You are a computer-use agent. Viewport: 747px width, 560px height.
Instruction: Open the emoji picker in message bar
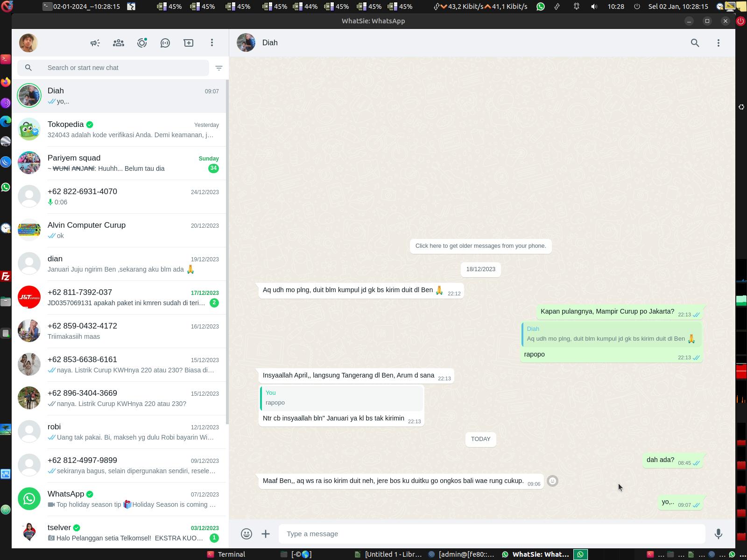point(247,534)
